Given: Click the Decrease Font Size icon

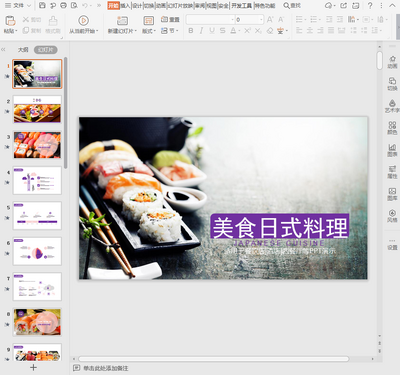Looking at the screenshot, I should [281, 20].
